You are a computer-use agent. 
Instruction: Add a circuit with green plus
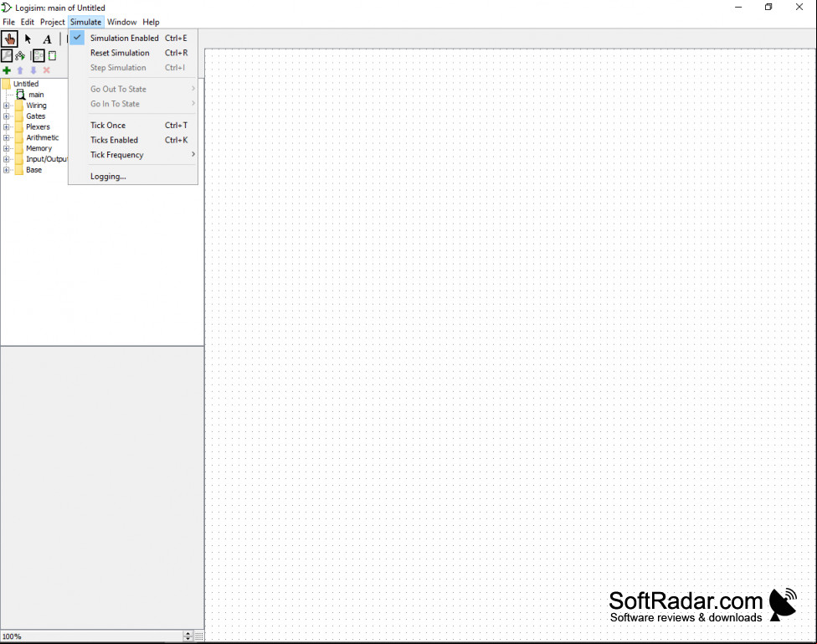(x=7, y=70)
